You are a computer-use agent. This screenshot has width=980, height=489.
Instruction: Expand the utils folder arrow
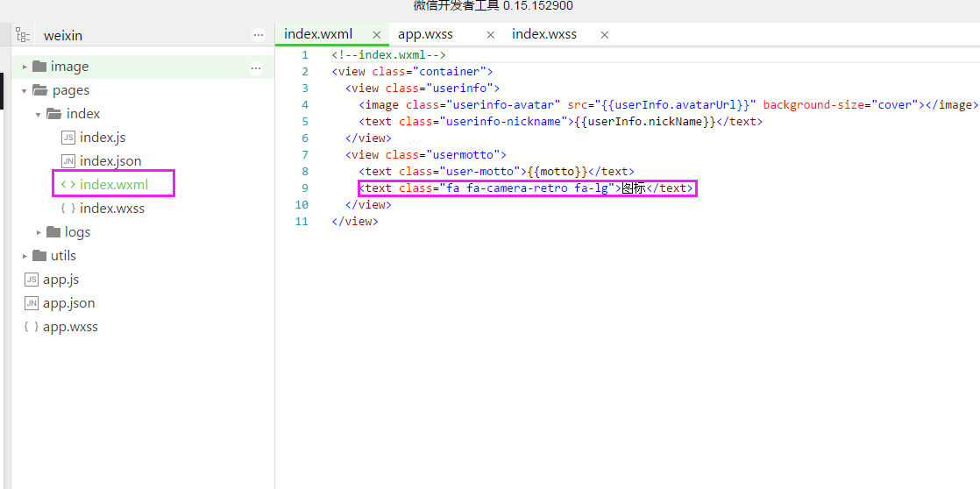coord(25,256)
